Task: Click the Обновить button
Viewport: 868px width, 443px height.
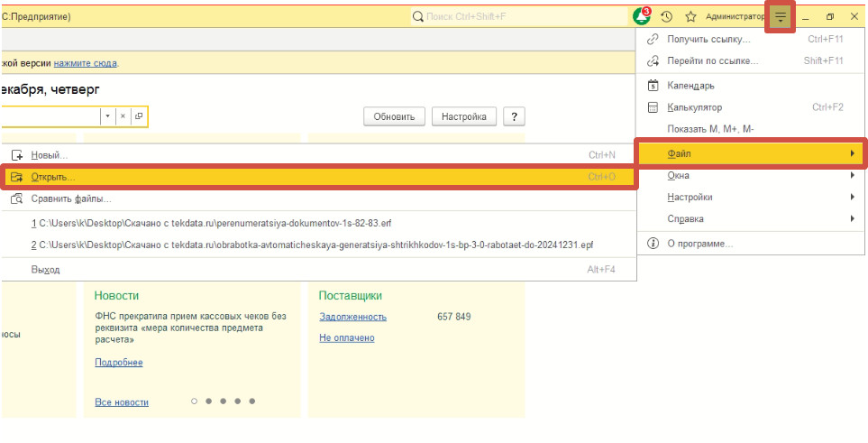Action: coord(394,116)
